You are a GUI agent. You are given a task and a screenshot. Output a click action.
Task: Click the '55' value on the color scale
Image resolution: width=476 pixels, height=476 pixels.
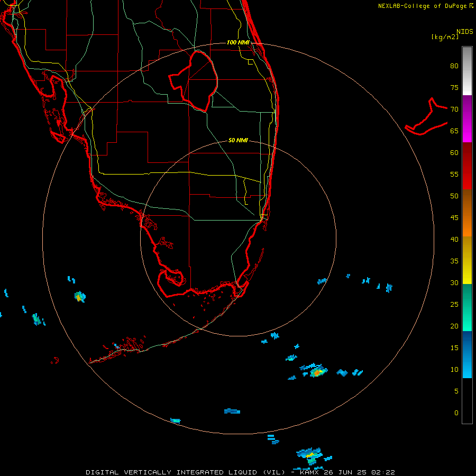(x=454, y=174)
